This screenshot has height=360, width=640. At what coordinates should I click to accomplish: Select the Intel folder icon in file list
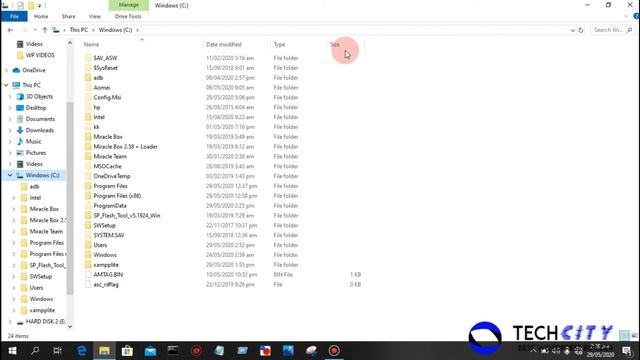pyautogui.click(x=88, y=117)
